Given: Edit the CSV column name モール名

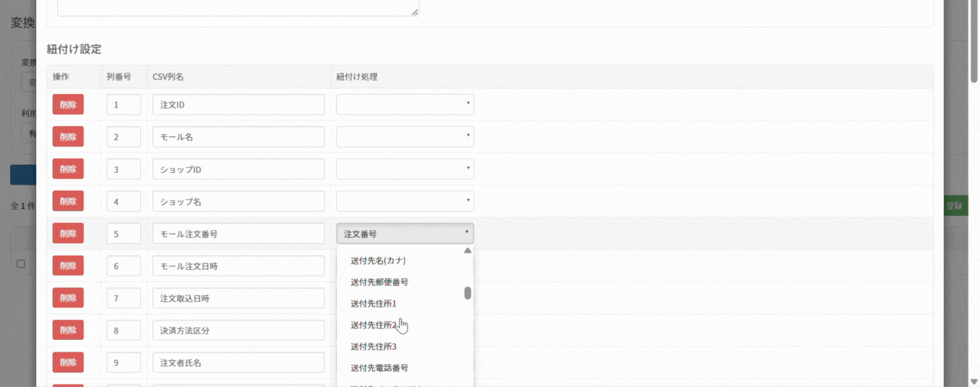Looking at the screenshot, I should click(238, 136).
